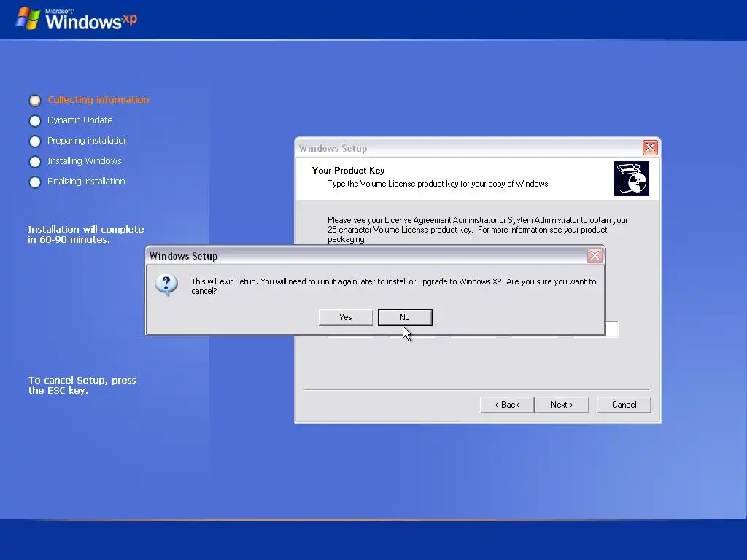The image size is (747, 560).
Task: Click the question mark icon in dialog
Action: [x=166, y=285]
